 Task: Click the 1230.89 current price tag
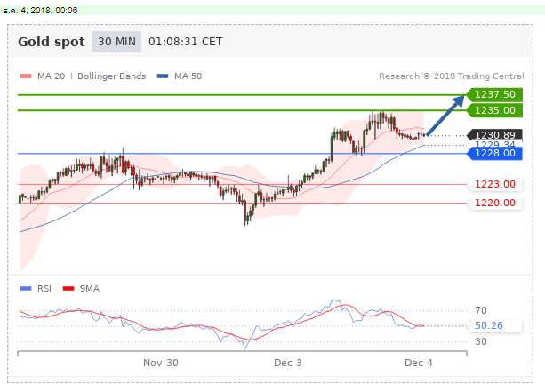(x=495, y=134)
